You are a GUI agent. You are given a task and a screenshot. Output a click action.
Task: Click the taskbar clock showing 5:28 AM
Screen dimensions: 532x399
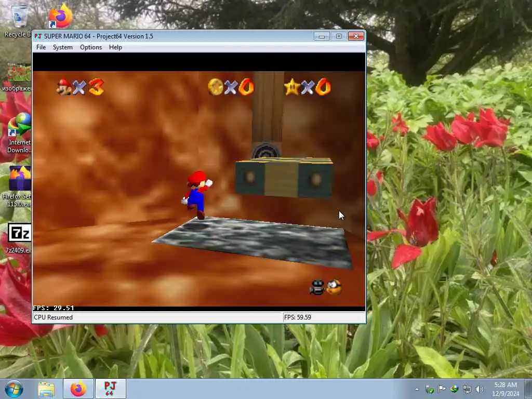click(x=506, y=389)
